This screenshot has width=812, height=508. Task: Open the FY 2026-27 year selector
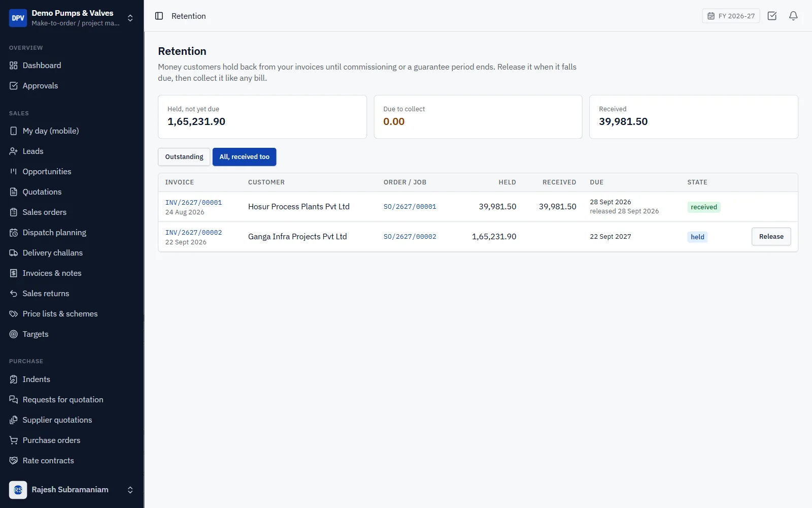(x=731, y=16)
